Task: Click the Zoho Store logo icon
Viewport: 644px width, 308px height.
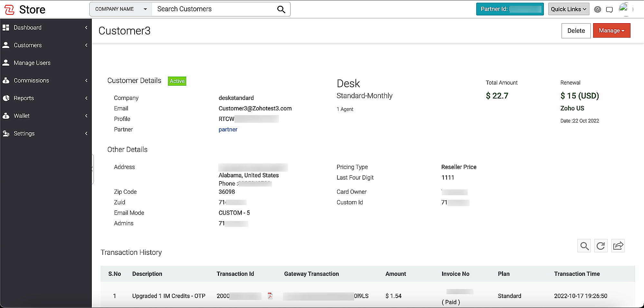Action: pos(9,10)
